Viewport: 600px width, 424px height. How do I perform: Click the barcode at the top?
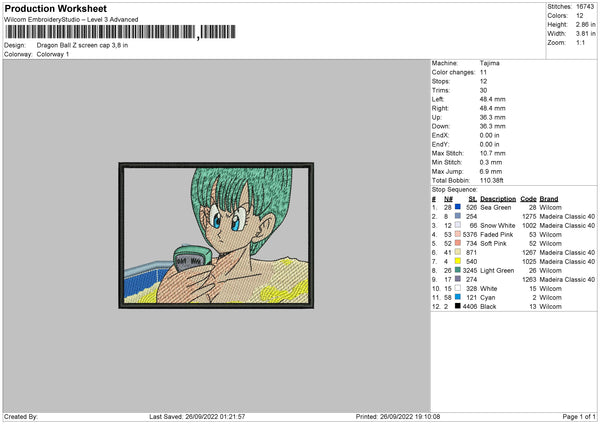tap(120, 32)
